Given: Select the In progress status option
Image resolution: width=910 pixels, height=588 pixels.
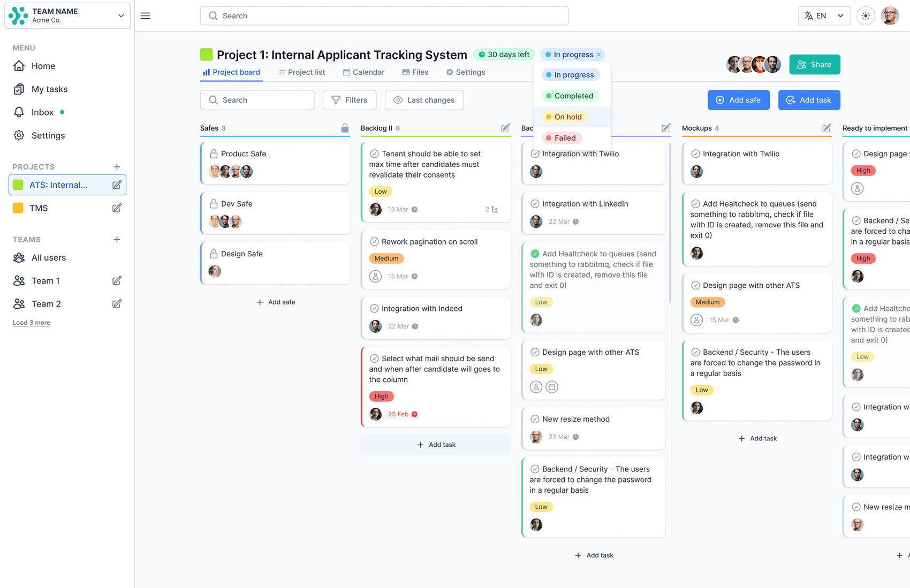Looking at the screenshot, I should 571,75.
